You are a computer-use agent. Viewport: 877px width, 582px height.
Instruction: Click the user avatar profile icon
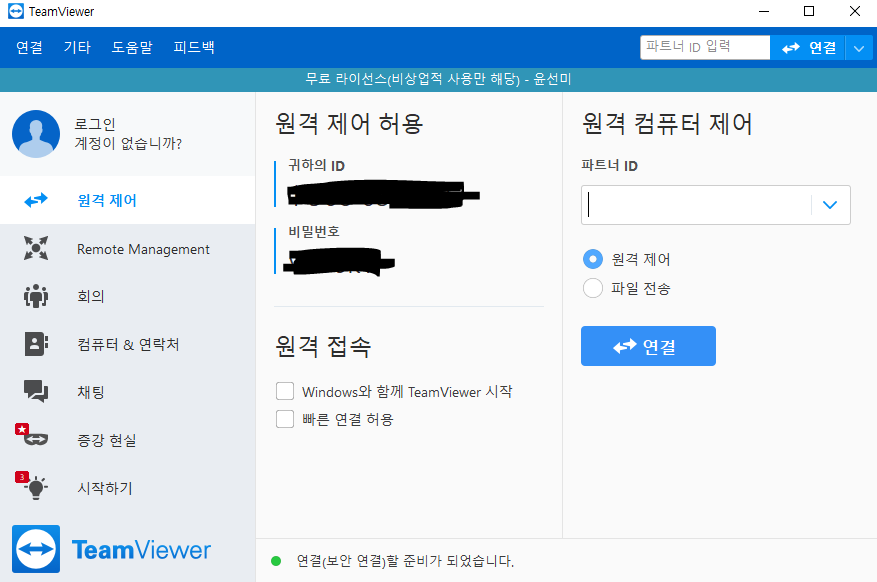(36, 134)
